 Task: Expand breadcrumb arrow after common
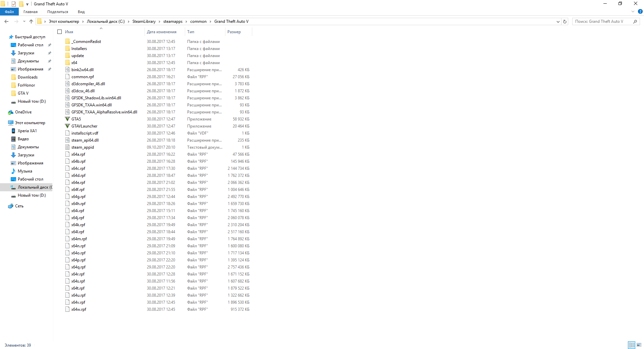tap(210, 21)
